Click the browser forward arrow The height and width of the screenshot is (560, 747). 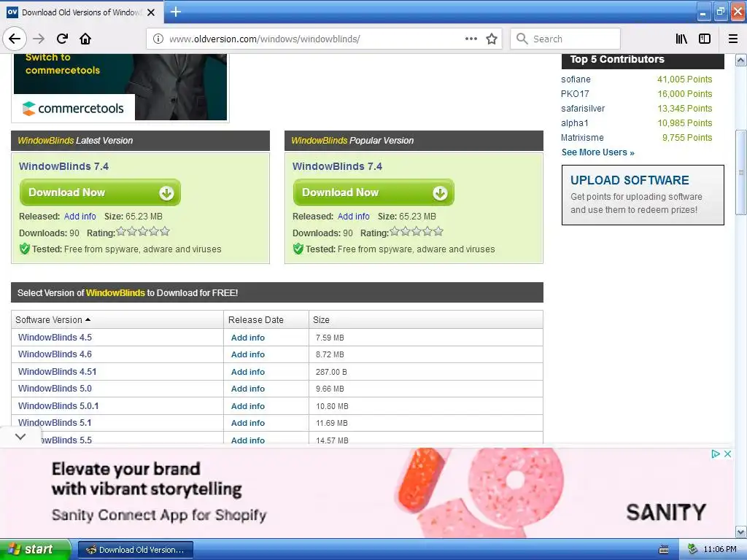pos(39,39)
